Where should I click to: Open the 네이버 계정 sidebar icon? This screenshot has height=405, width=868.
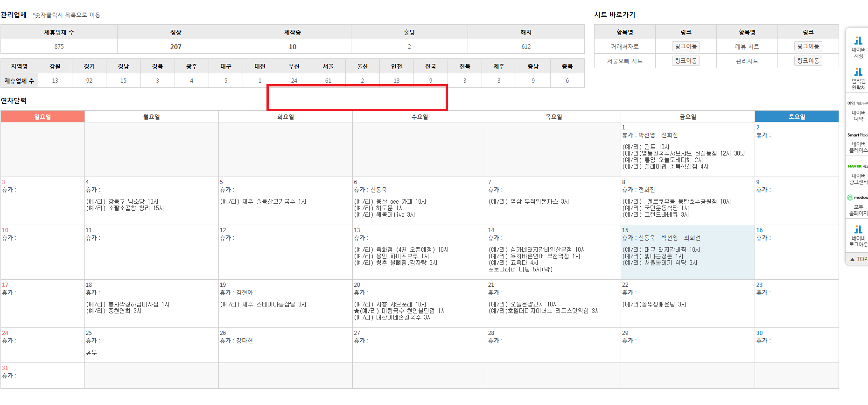[858, 46]
